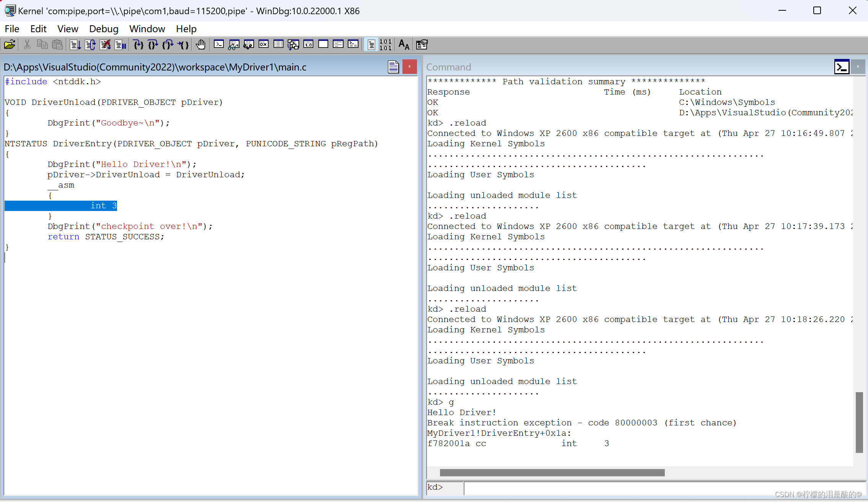
Task: Maximize the WinDbg window
Action: tap(817, 11)
